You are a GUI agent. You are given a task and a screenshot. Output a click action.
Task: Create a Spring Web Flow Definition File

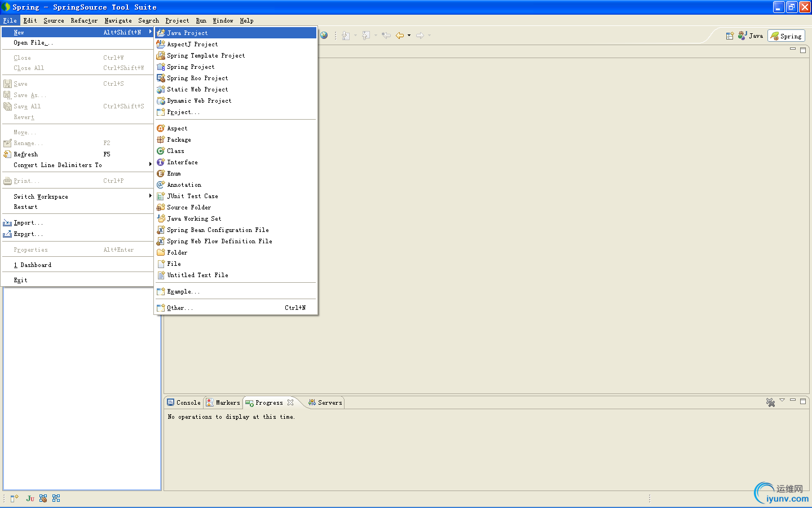pos(236,241)
